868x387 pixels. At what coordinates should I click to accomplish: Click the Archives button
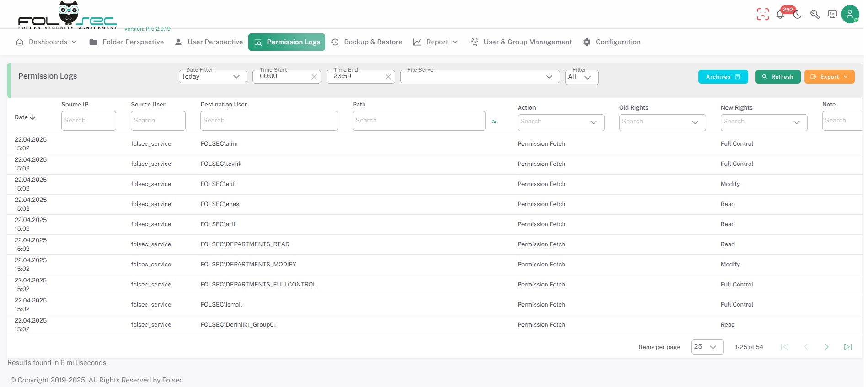(723, 77)
